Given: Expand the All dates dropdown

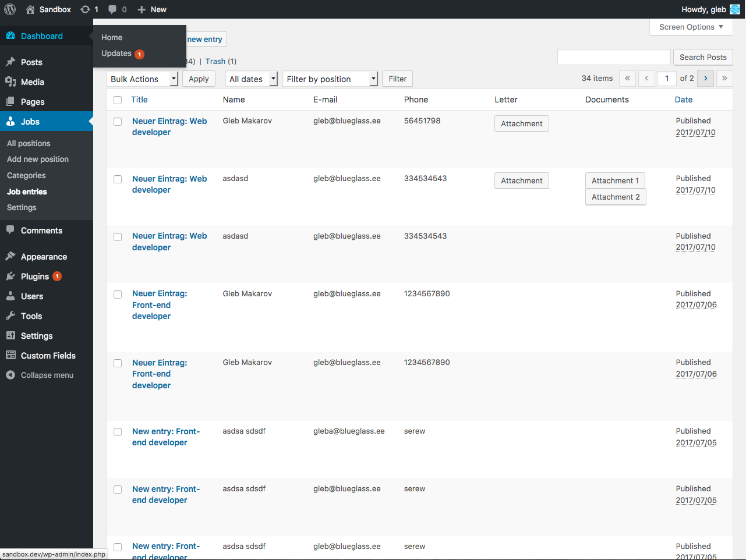Looking at the screenshot, I should coord(252,79).
